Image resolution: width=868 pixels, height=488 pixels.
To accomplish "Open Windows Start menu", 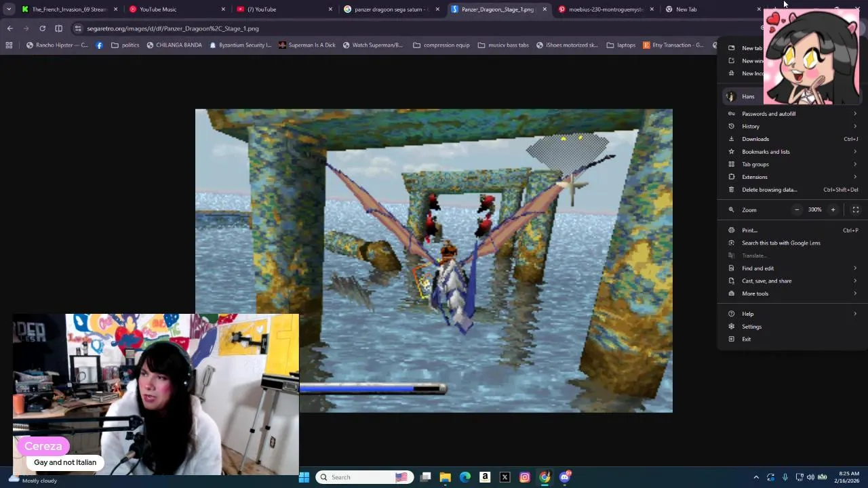I will pyautogui.click(x=304, y=477).
